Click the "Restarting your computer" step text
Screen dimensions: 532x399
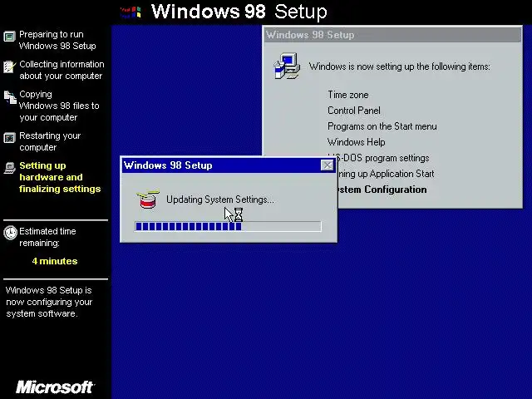click(x=50, y=141)
